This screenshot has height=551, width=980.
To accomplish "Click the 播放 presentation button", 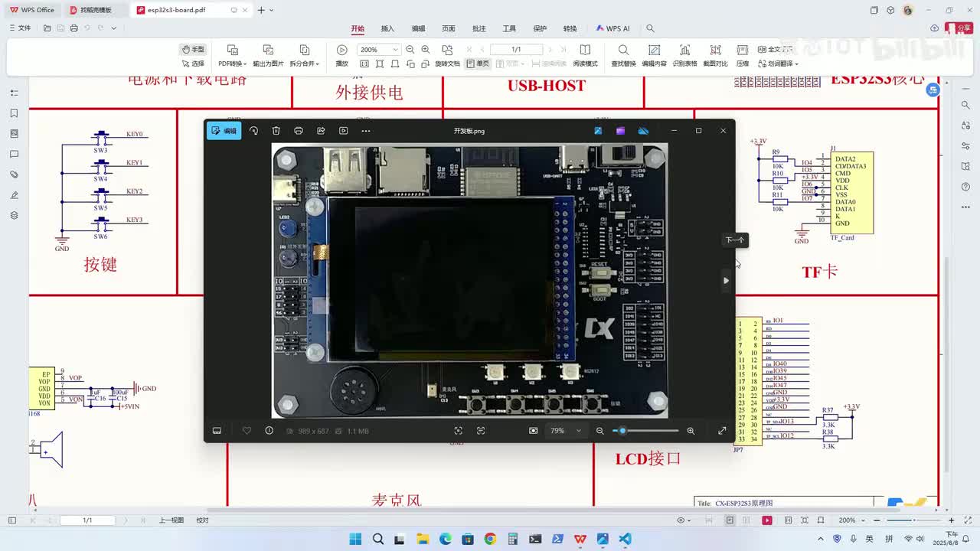I will pyautogui.click(x=342, y=56).
